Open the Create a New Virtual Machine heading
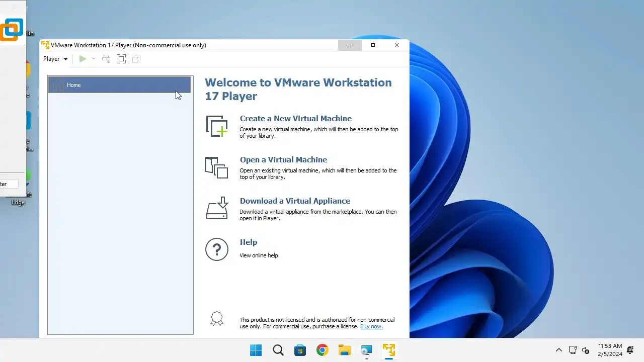 point(296,119)
